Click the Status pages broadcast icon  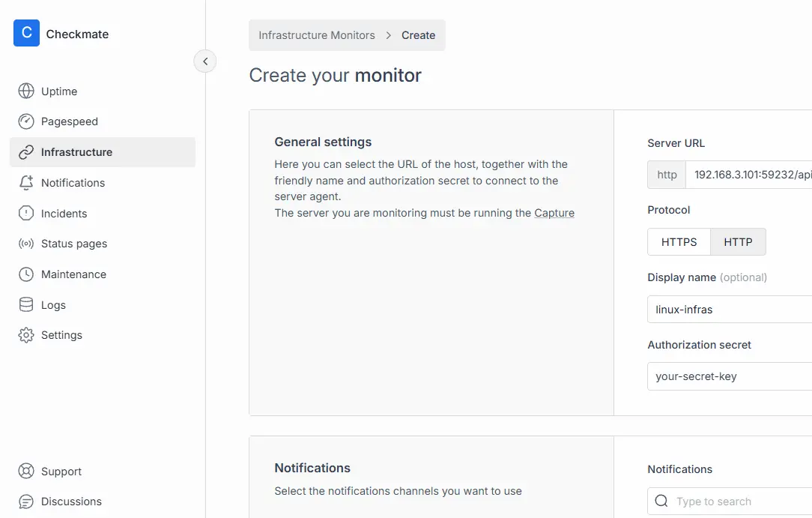[x=26, y=244]
